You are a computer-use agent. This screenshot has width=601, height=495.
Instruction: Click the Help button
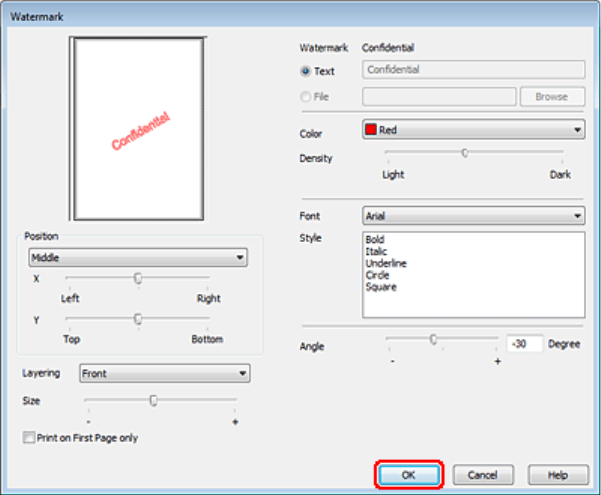558,475
